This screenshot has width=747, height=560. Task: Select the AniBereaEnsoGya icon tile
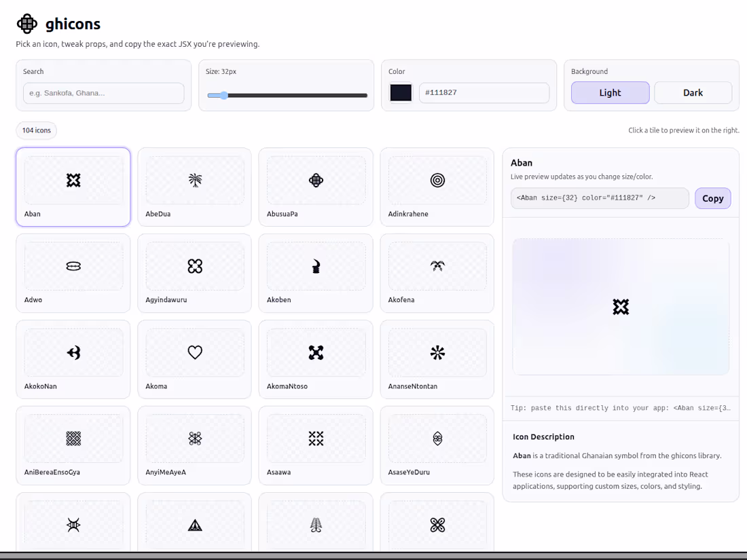(73, 445)
